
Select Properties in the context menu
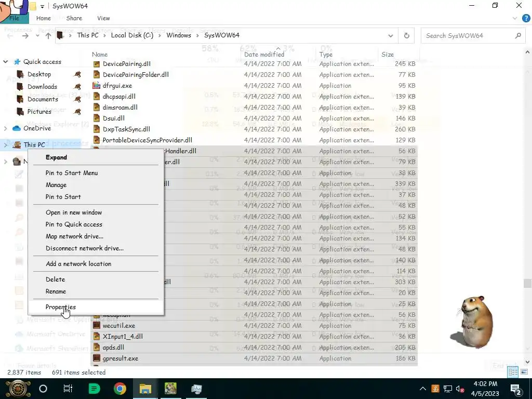pyautogui.click(x=61, y=307)
